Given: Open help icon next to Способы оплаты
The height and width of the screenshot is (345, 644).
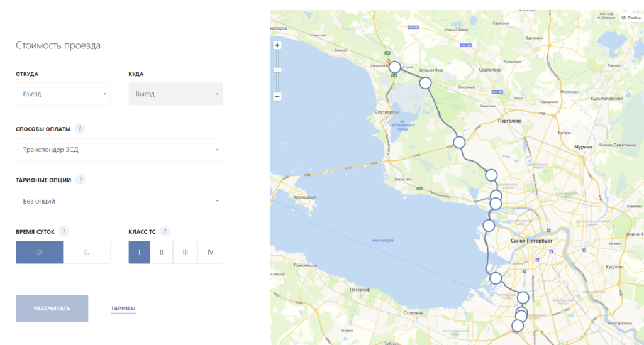Looking at the screenshot, I should pyautogui.click(x=79, y=129).
